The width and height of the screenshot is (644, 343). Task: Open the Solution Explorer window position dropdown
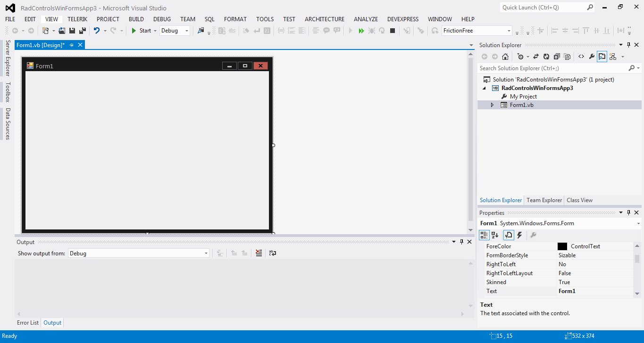pos(621,45)
